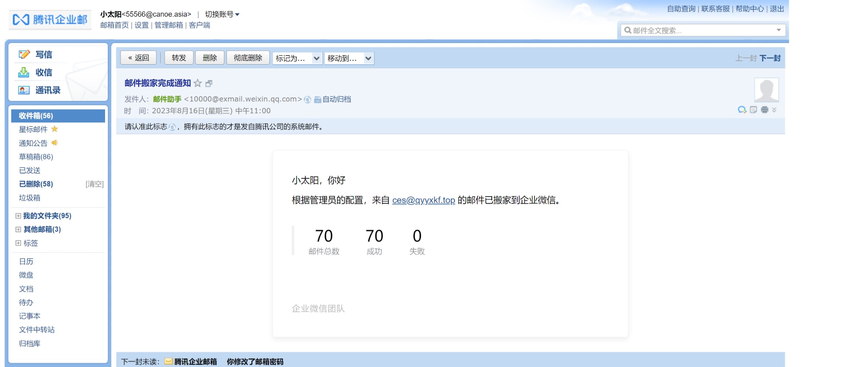Open 文档 documents

[x=26, y=289]
